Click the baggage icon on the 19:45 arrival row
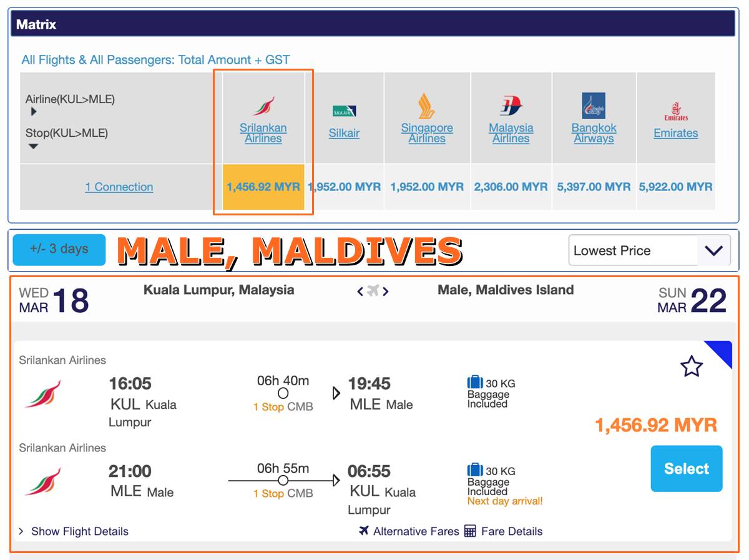The height and width of the screenshot is (560, 749). coord(475,383)
